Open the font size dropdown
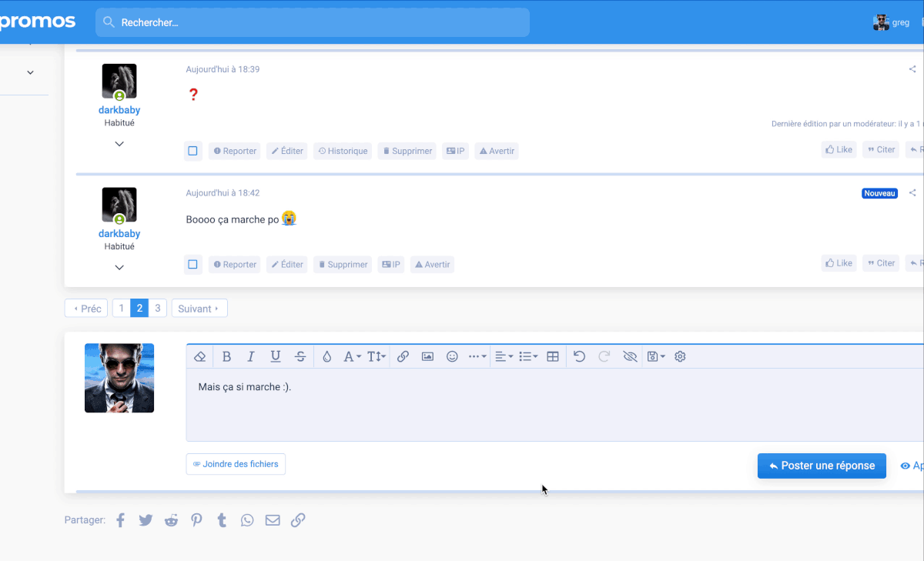This screenshot has width=924, height=561. [x=377, y=356]
